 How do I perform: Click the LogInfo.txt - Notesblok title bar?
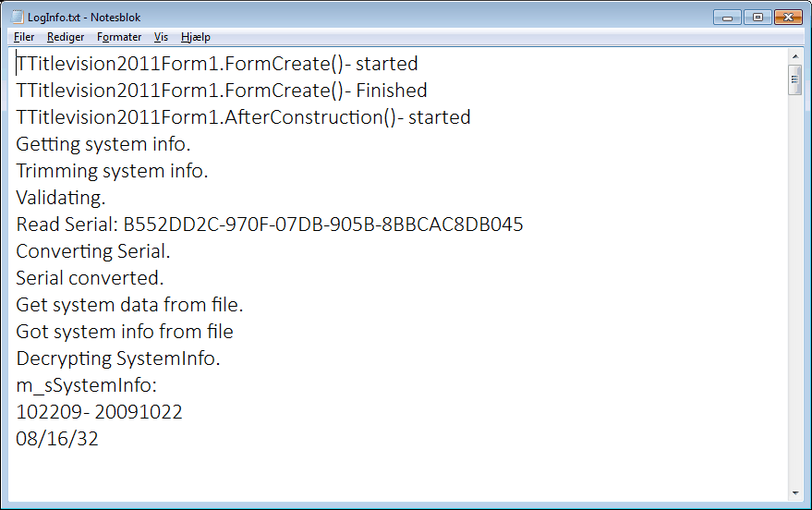point(362,17)
